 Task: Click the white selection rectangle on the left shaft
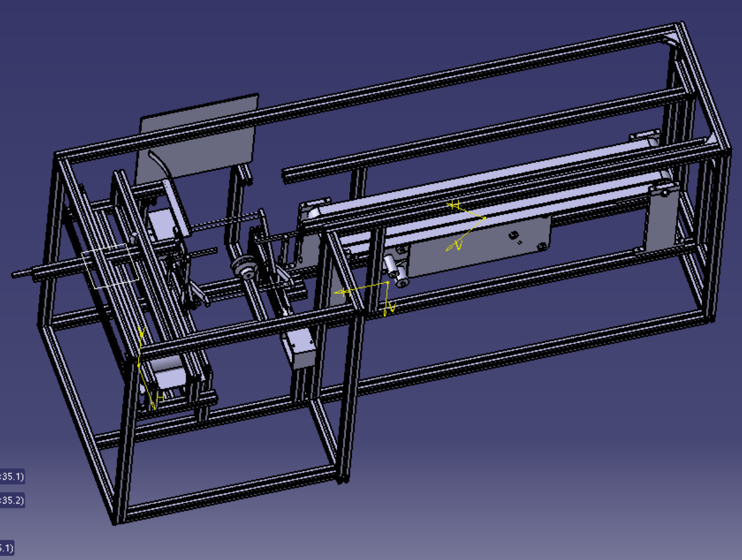tap(111, 268)
